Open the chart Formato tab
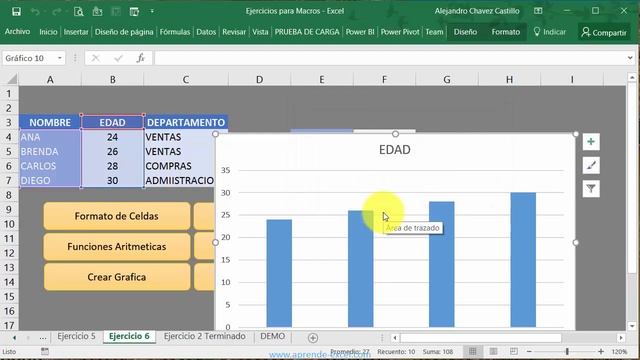 coord(506,32)
